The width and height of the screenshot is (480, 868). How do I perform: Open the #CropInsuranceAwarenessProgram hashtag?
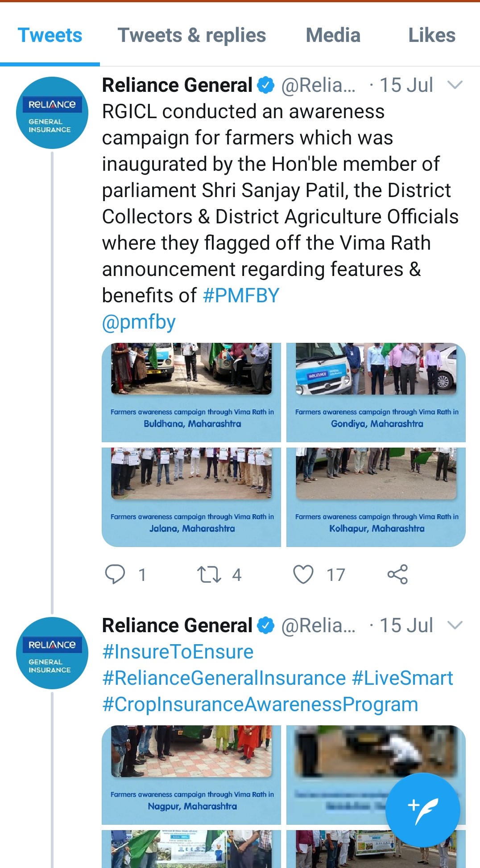click(x=260, y=704)
